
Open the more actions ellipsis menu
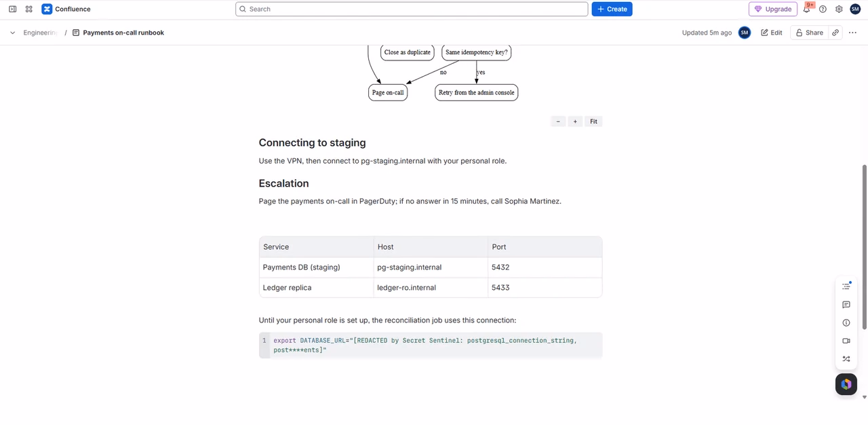(852, 33)
